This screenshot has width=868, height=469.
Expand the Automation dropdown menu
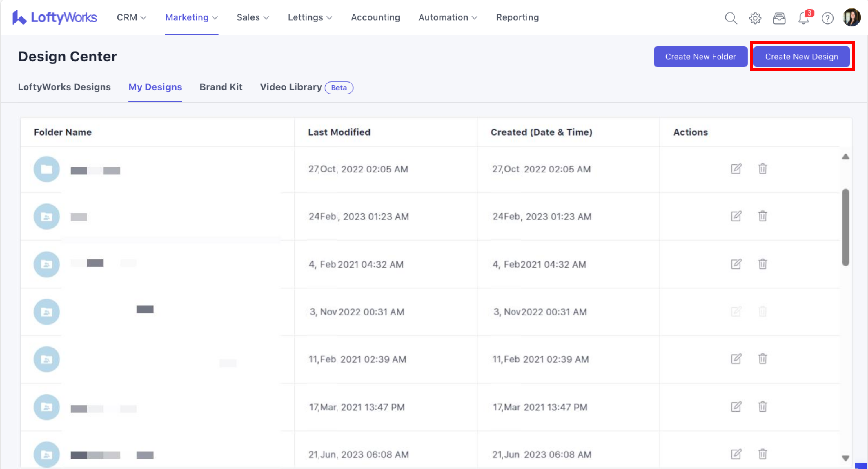[447, 17]
